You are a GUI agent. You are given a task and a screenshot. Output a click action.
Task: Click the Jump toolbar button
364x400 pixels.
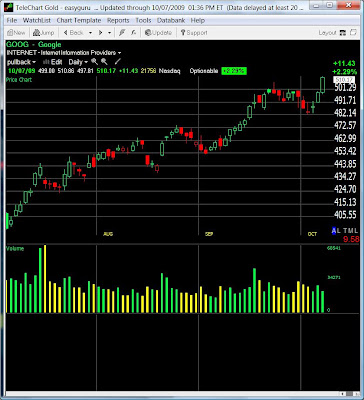click(43, 33)
